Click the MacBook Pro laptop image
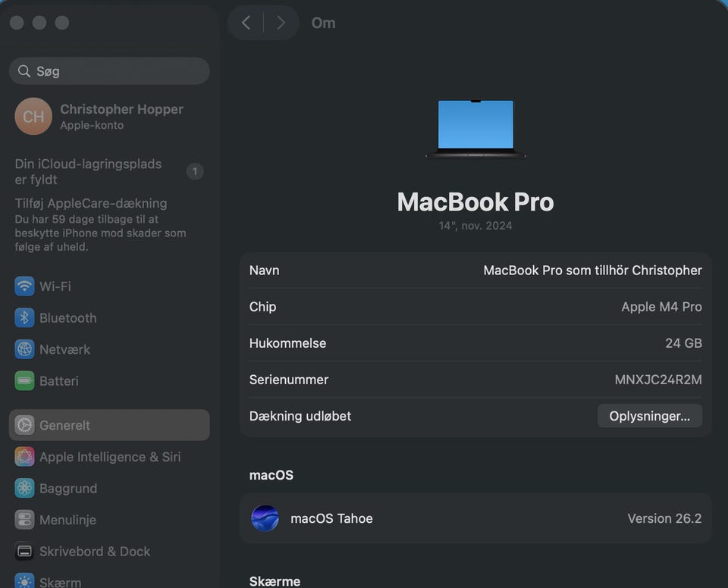The height and width of the screenshot is (588, 728). (x=476, y=129)
